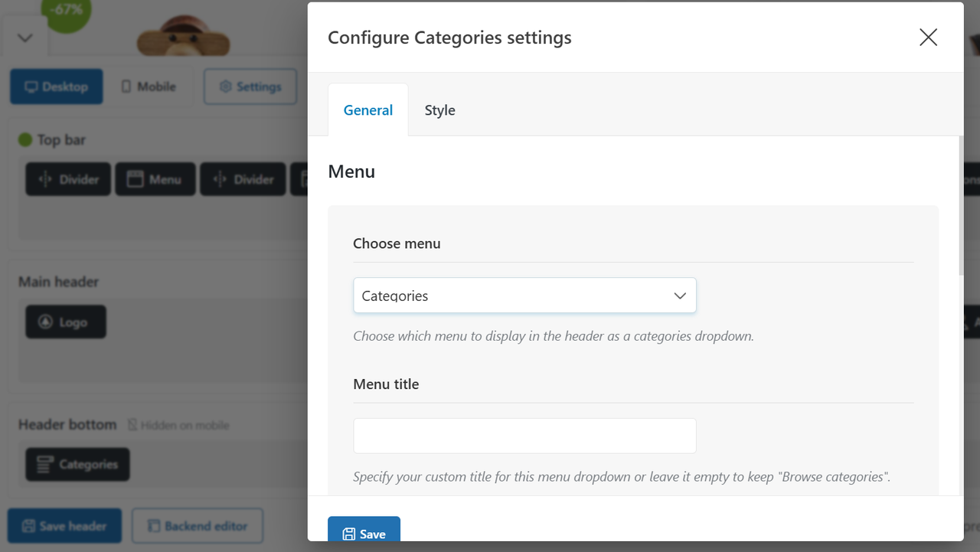The height and width of the screenshot is (552, 980).
Task: Switch to the Style tab
Action: [x=439, y=110]
